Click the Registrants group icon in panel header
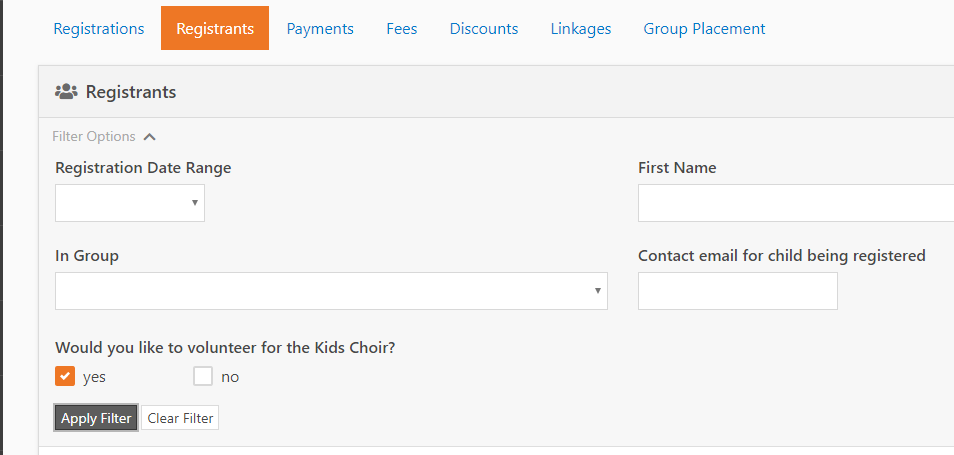The width and height of the screenshot is (954, 455). tap(66, 92)
